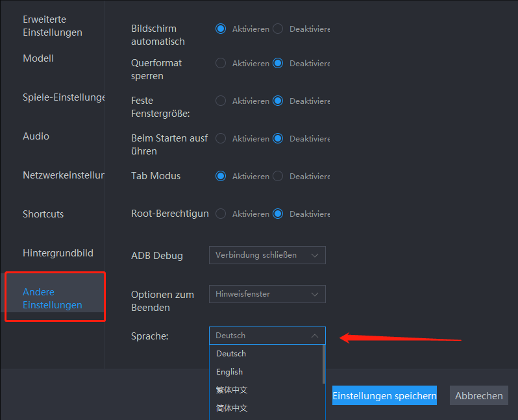518x420 pixels.
Task: Open the Shortcuts section
Action: [43, 214]
